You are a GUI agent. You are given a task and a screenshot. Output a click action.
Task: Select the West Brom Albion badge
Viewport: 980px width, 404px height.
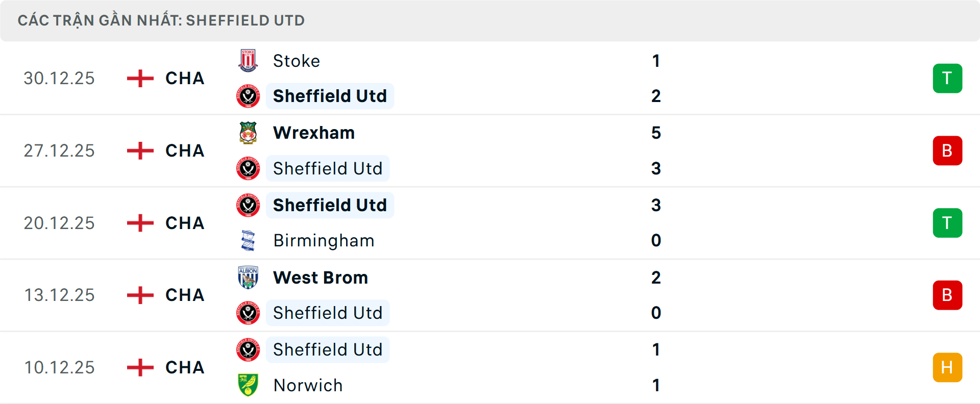pos(248,277)
